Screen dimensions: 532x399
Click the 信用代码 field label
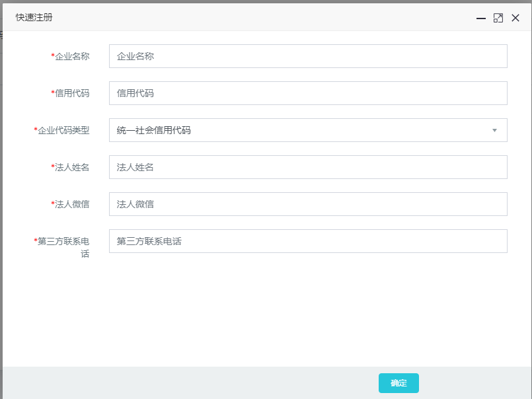coord(72,94)
